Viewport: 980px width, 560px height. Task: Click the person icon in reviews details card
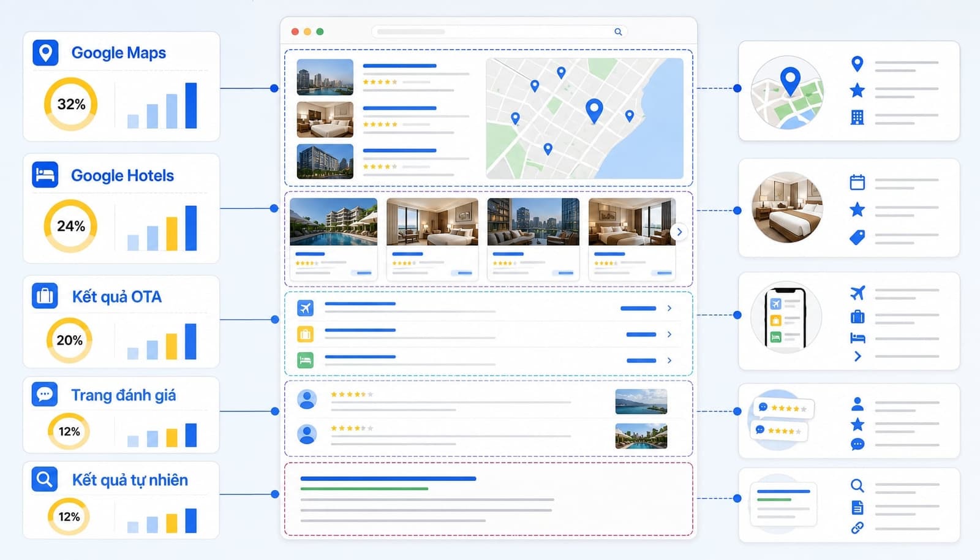(858, 404)
